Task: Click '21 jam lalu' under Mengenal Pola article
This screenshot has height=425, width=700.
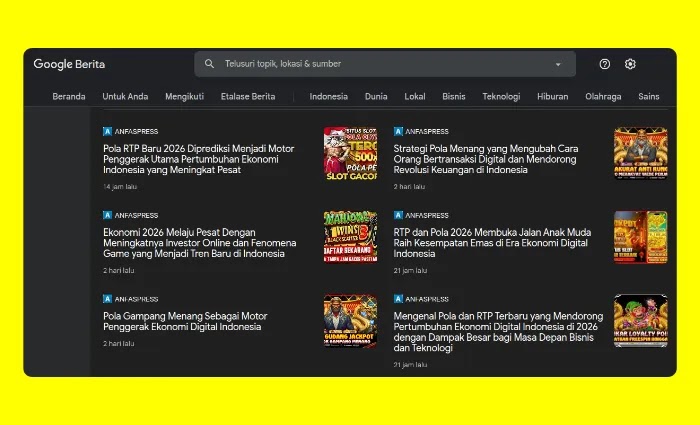Action: (410, 365)
